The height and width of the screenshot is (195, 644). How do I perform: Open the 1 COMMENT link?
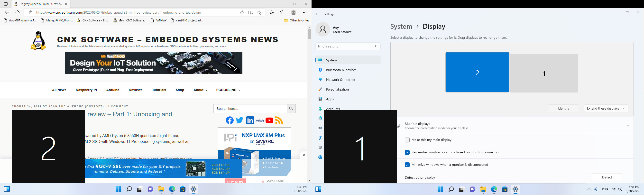click(118, 106)
